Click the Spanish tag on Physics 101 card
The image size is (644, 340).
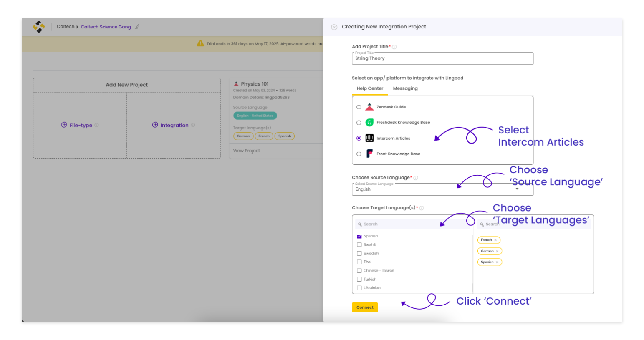[285, 136]
